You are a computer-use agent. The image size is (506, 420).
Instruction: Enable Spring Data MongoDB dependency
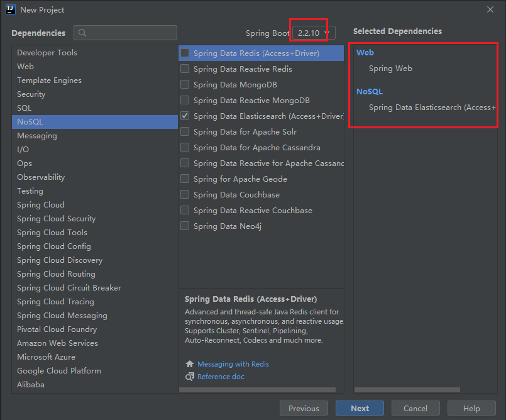[185, 85]
